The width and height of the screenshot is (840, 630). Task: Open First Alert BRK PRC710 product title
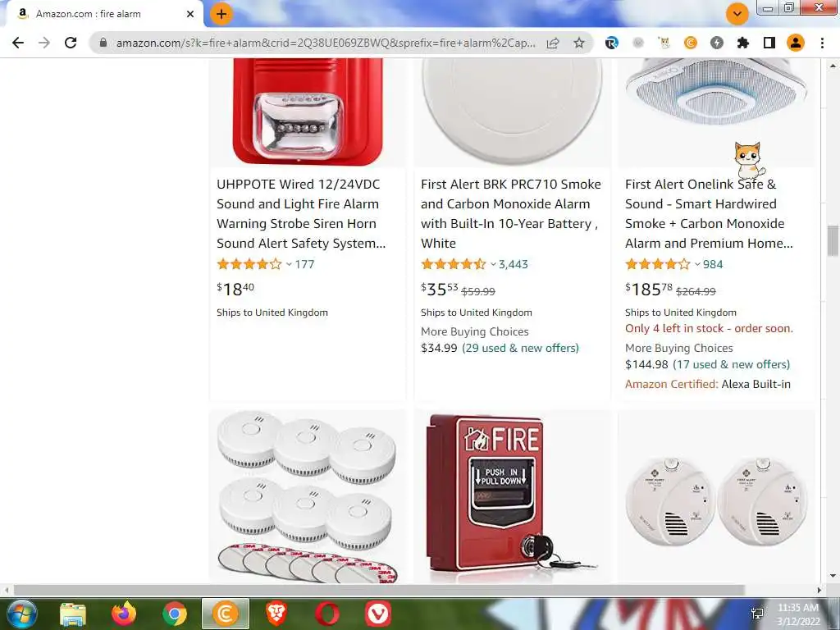(x=510, y=214)
